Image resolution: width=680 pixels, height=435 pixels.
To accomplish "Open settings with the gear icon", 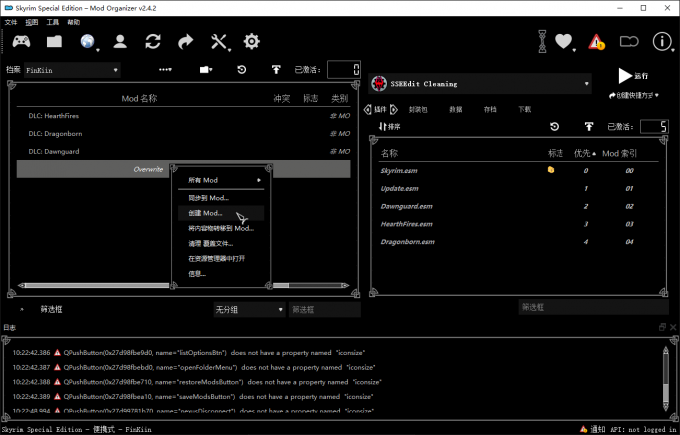I will pos(252,42).
